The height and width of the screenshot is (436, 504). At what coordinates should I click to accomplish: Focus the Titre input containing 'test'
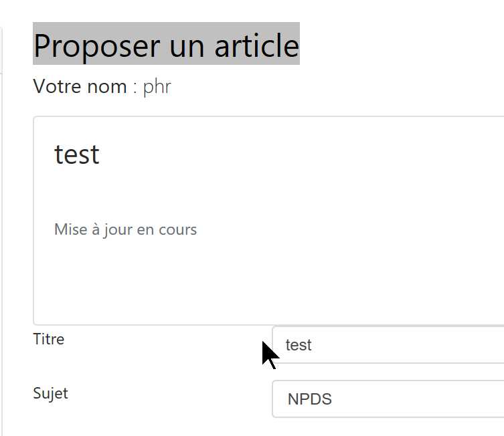click(x=388, y=345)
